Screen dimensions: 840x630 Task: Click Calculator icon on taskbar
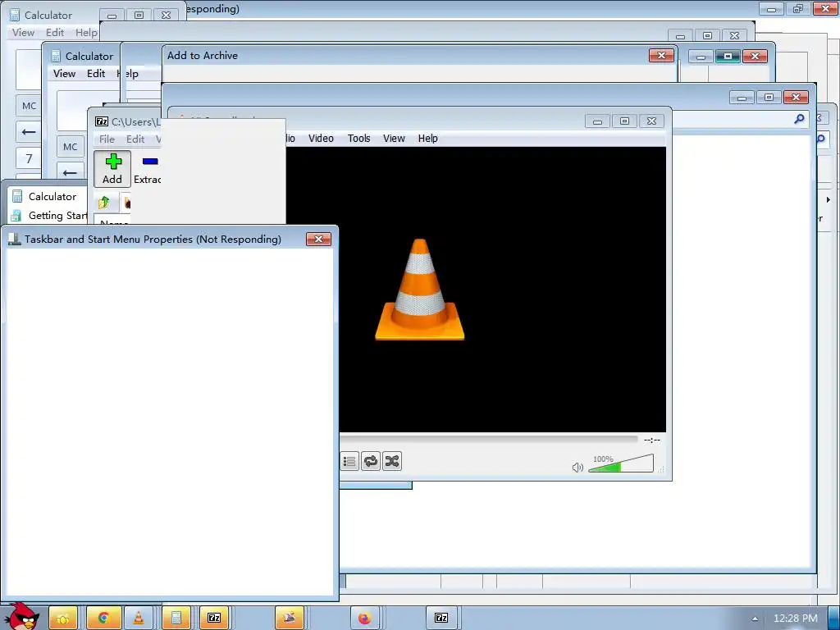[x=176, y=619]
